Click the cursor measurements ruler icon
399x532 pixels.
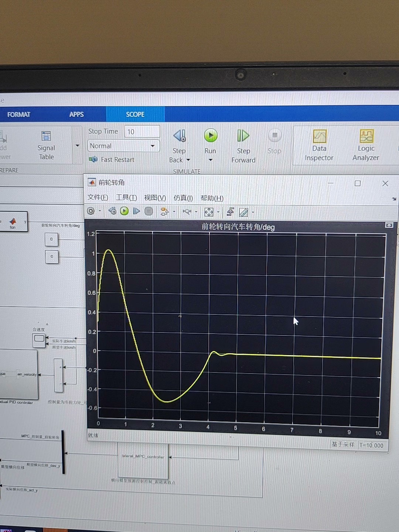point(243,212)
